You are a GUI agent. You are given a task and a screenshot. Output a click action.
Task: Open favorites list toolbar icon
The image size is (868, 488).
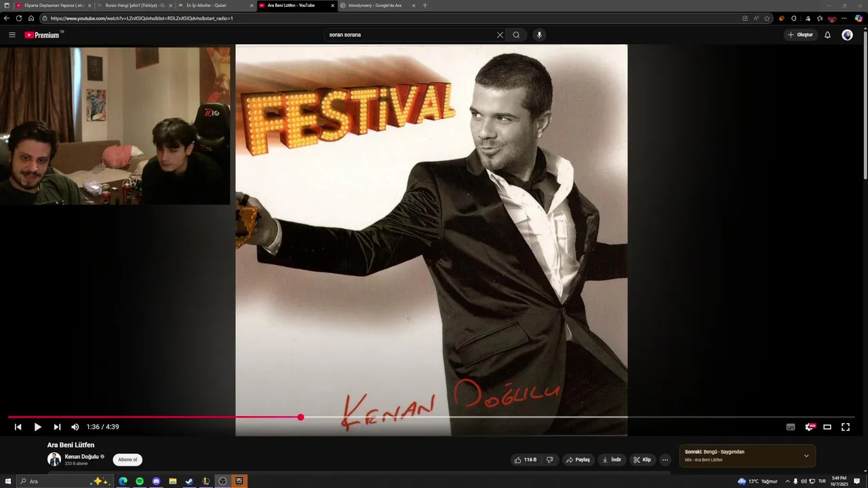[x=820, y=18]
